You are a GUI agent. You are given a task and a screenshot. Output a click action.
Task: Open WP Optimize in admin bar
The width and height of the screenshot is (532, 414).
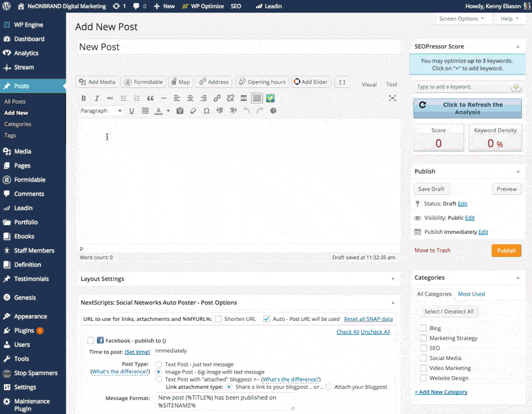click(203, 6)
